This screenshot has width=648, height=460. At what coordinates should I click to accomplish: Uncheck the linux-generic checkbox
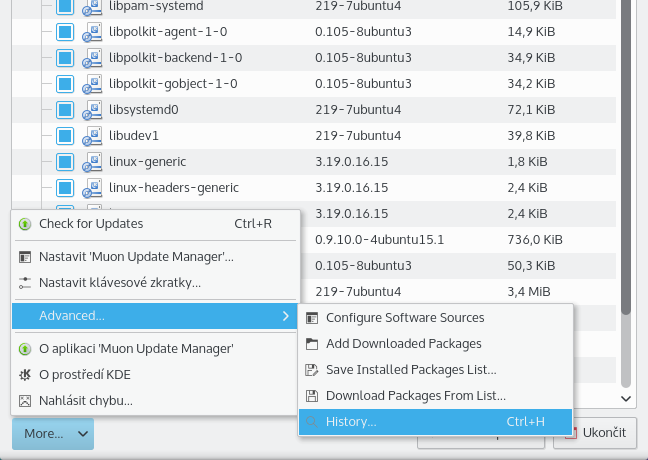[x=65, y=162]
